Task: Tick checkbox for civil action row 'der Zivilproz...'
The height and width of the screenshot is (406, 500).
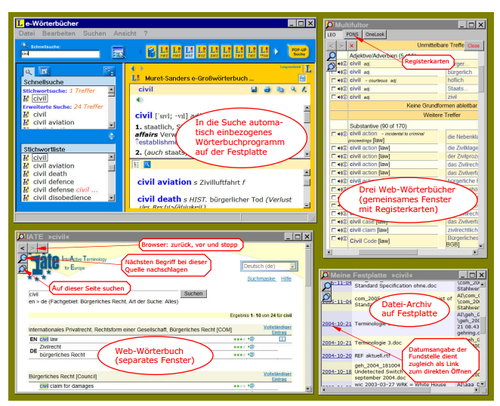Action: (x=333, y=156)
